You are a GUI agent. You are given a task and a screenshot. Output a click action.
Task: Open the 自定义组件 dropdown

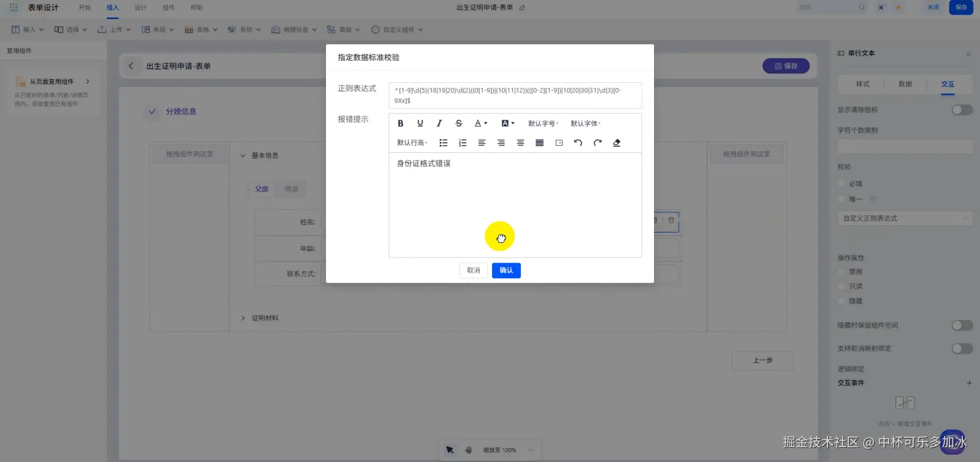[397, 30]
